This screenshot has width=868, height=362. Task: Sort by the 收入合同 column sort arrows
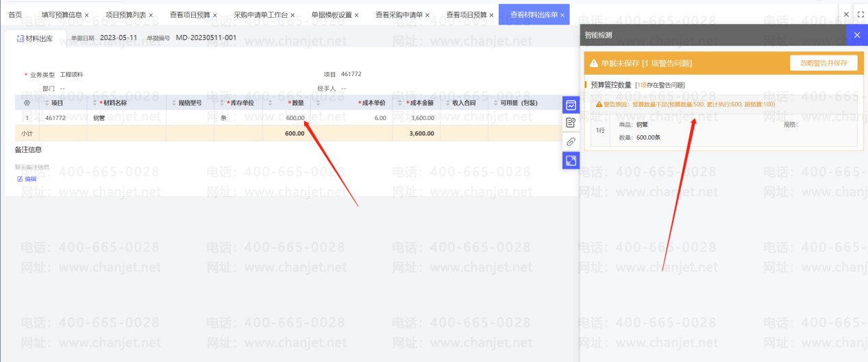(x=447, y=103)
